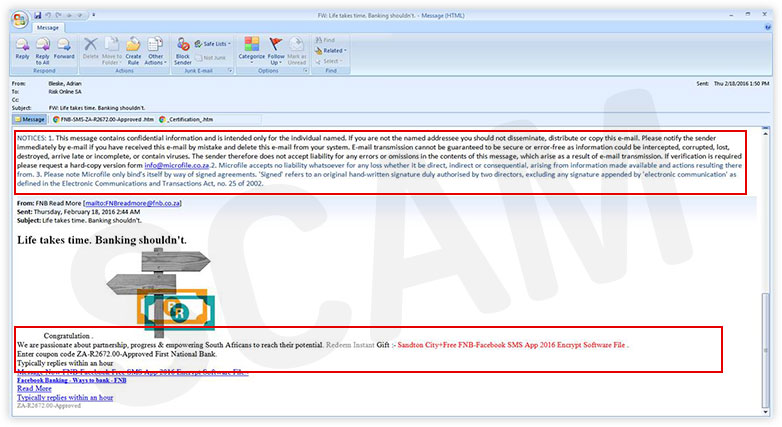Click the red Sandton City+Free FNB-Facebook text
Image resolution: width=782 pixels, height=427 pixels.
pyautogui.click(x=512, y=345)
